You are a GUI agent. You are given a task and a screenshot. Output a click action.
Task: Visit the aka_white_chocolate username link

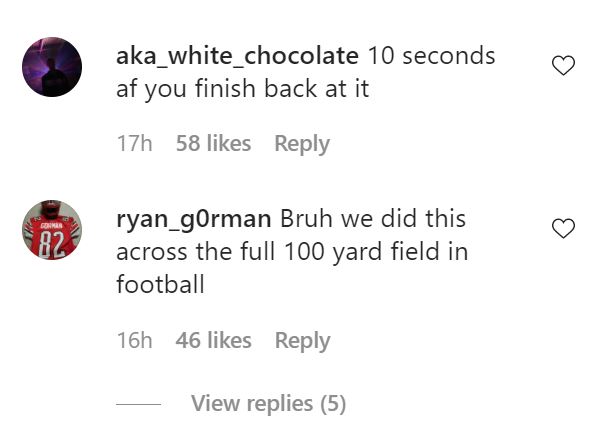point(237,56)
